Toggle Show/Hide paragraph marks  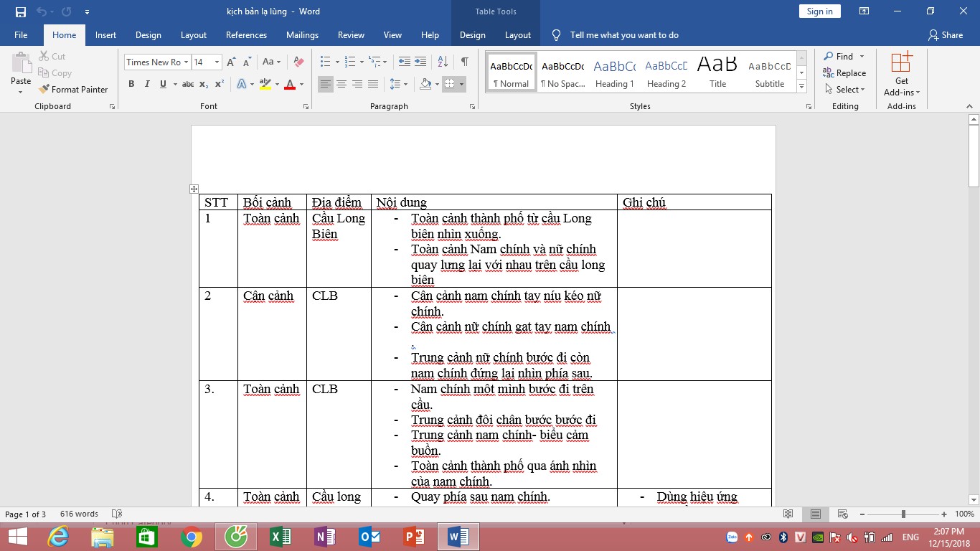pos(465,62)
